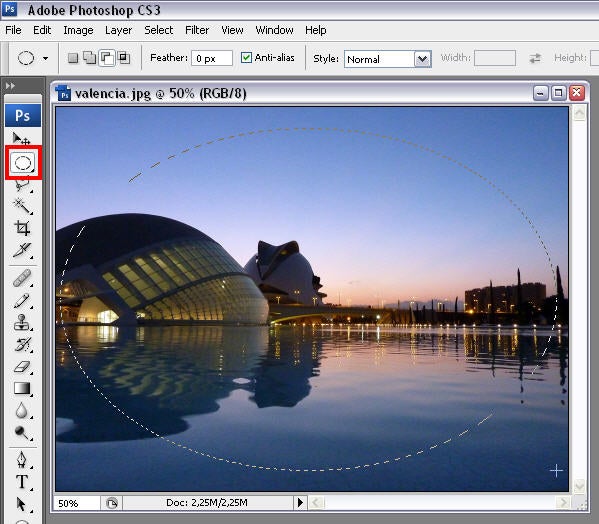This screenshot has width=599, height=524.
Task: Enable Add to selection mode
Action: (x=90, y=58)
